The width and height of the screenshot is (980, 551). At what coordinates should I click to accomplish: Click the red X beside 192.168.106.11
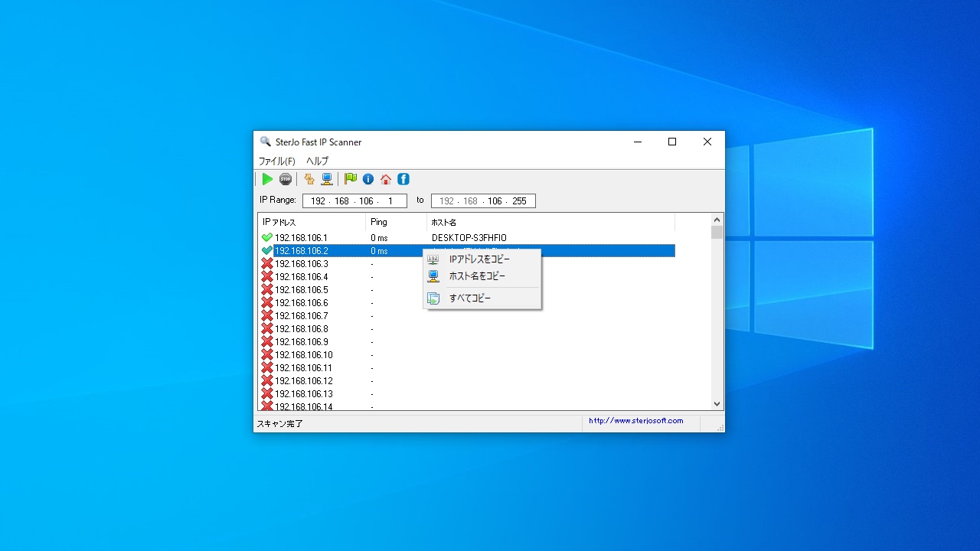tap(267, 367)
